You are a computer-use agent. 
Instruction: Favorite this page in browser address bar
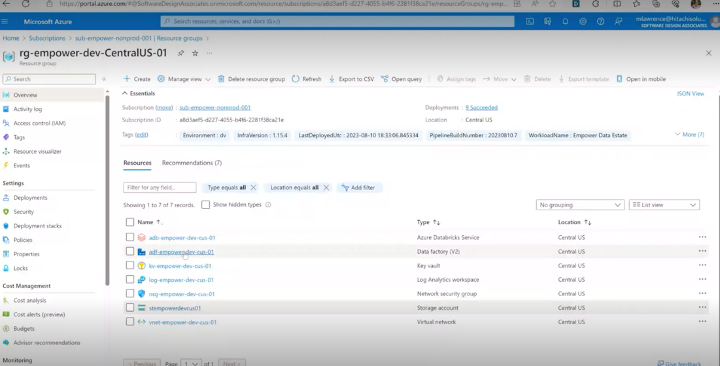click(552, 4)
